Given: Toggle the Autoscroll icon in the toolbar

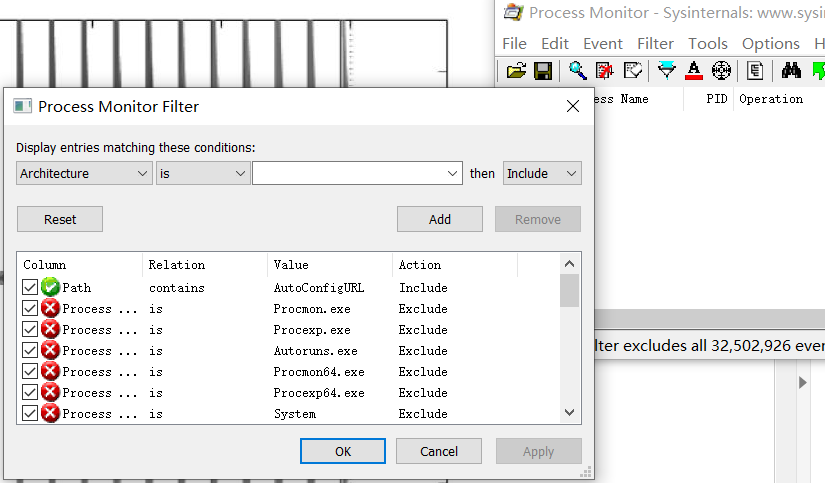Looking at the screenshot, I should coord(605,71).
